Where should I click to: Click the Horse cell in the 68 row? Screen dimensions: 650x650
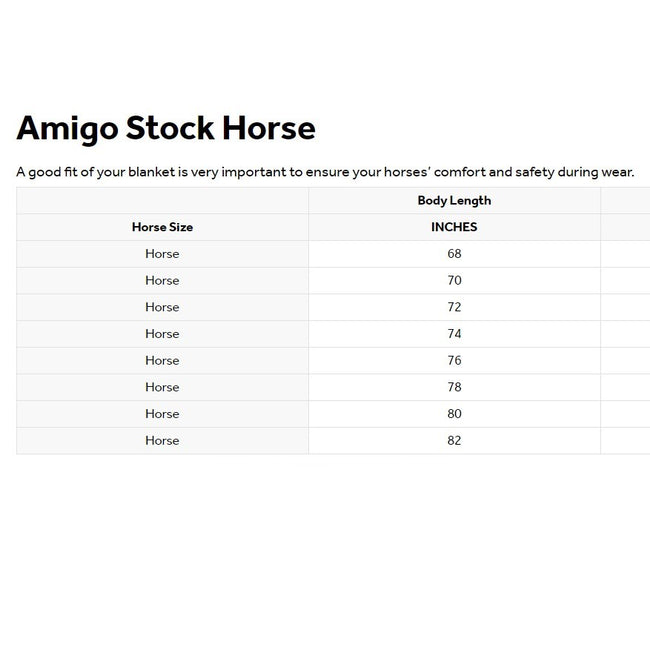pyautogui.click(x=162, y=254)
